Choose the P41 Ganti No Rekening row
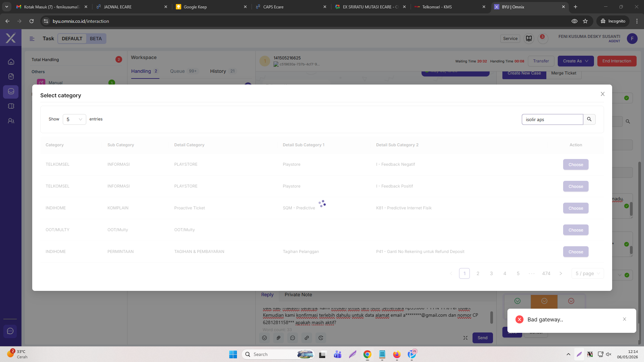This screenshot has width=644, height=362. pyautogui.click(x=576, y=252)
